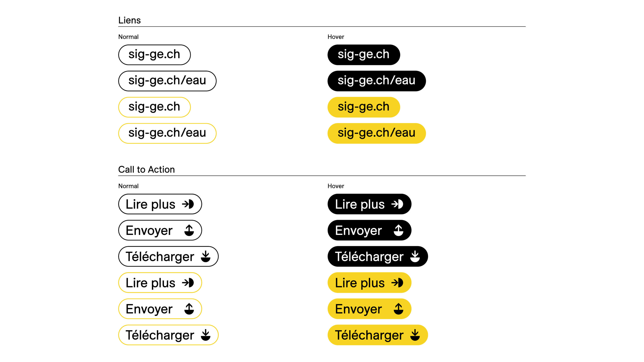Click download icon in black-outlined Télécharger button
Viewport: 644px width, 362px height.
(x=206, y=256)
